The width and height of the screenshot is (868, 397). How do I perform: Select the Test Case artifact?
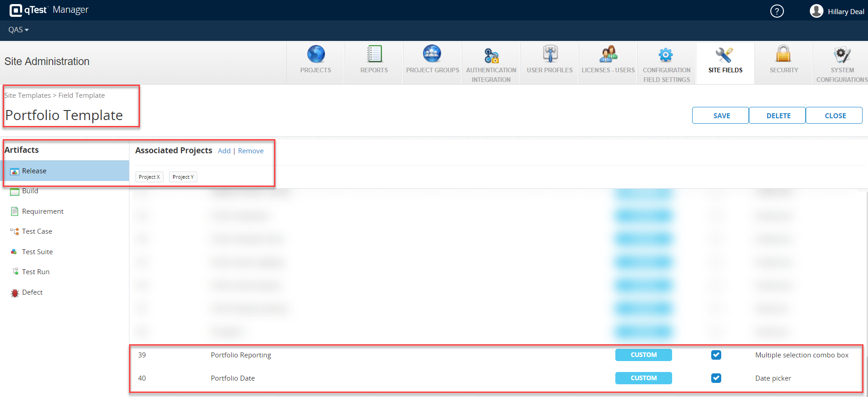coord(37,231)
